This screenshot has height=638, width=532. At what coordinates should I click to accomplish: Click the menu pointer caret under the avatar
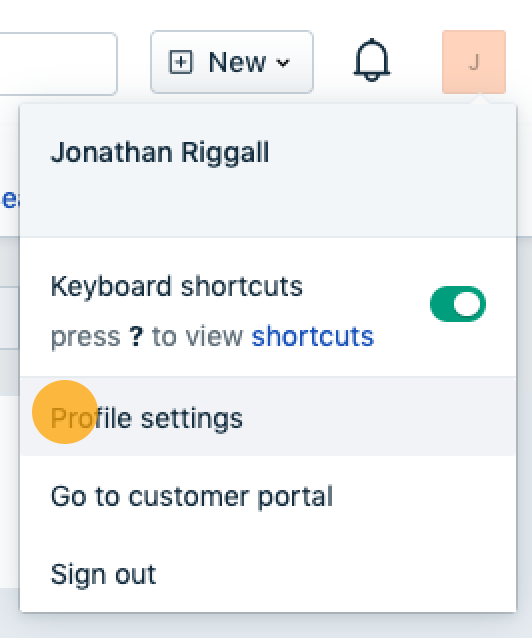[480, 99]
